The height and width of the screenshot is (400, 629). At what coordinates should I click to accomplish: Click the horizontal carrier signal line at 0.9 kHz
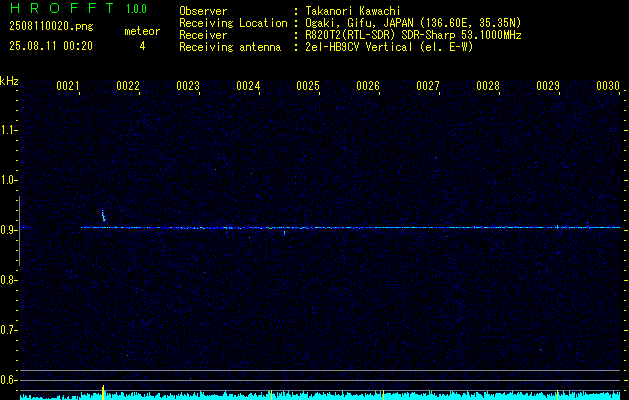(351, 227)
